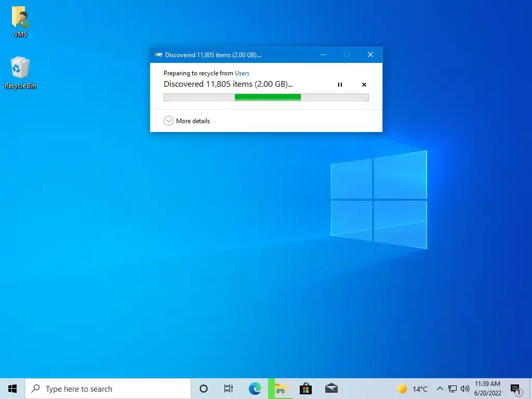Screen dimensions: 532x399
Task: Click the green recycle progress bar
Action: [x=266, y=97]
